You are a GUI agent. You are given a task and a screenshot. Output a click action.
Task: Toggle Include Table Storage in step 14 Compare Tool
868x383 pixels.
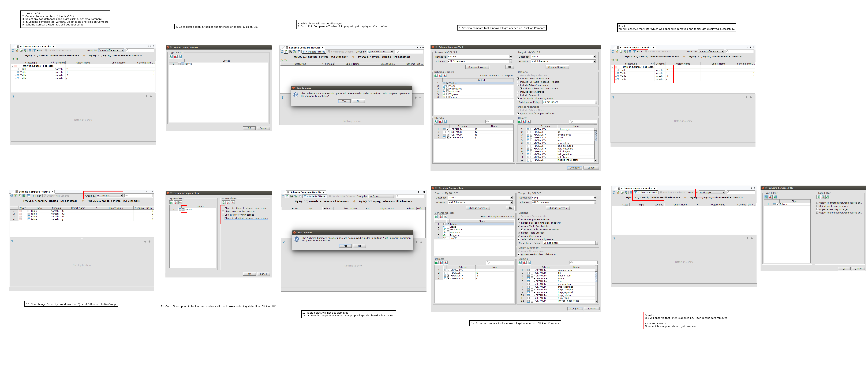coord(519,233)
